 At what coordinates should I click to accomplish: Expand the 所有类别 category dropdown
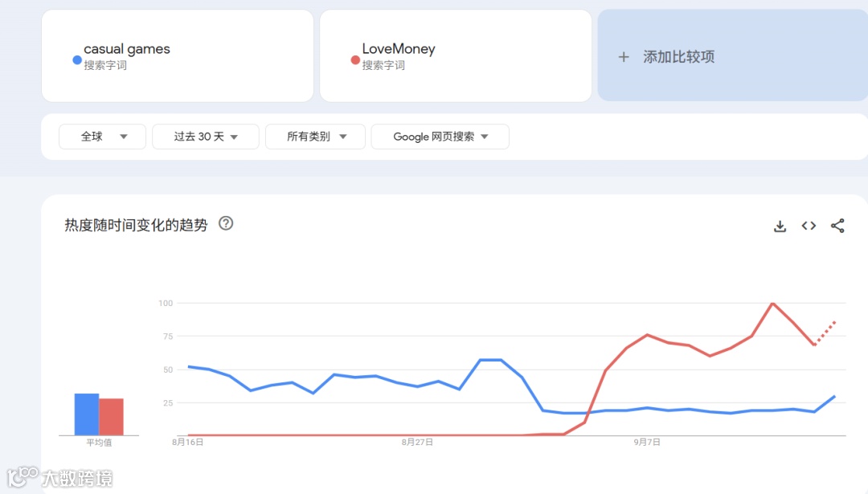pyautogui.click(x=315, y=137)
